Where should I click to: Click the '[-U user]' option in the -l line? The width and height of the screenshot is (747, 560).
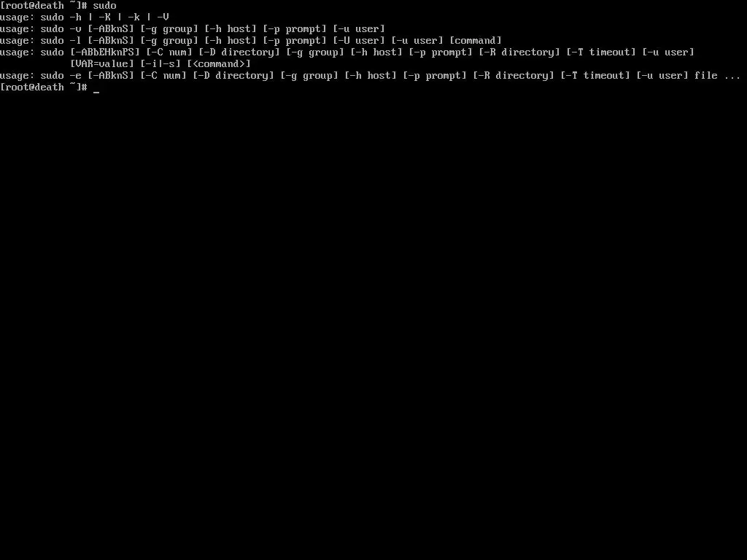tap(359, 41)
